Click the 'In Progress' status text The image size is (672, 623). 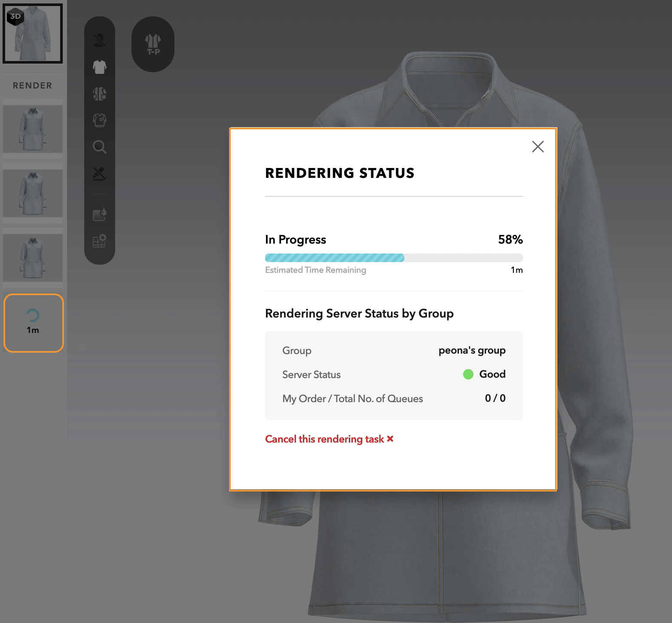[296, 240]
